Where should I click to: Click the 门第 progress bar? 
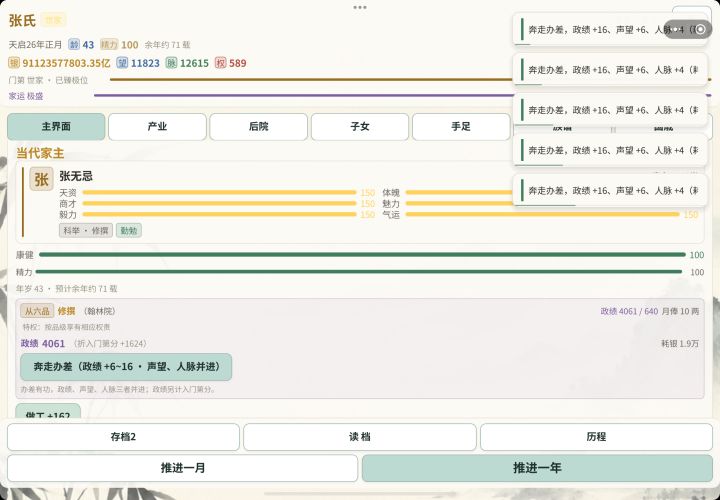tap(311, 79)
